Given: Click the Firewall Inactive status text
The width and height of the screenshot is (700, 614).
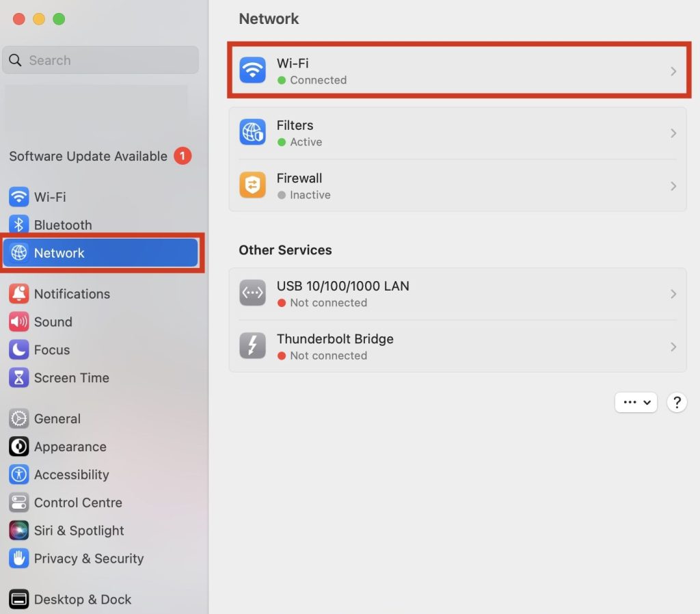Looking at the screenshot, I should click(310, 195).
